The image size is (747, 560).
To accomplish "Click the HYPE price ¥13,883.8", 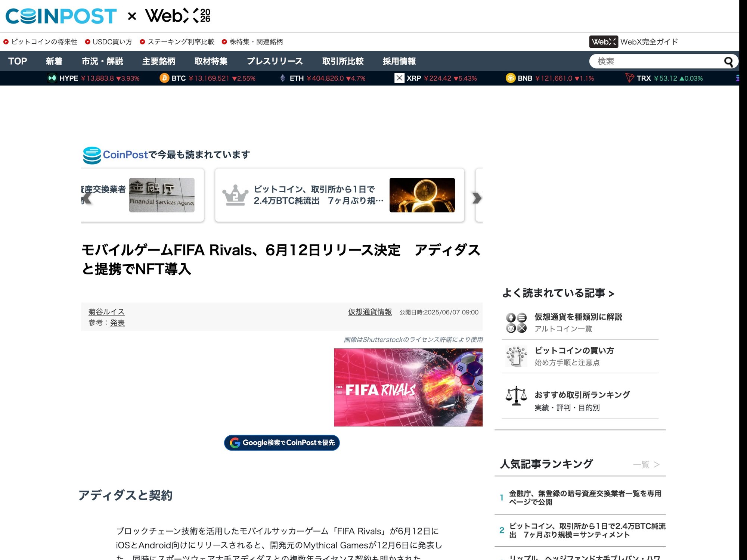I will (x=97, y=78).
